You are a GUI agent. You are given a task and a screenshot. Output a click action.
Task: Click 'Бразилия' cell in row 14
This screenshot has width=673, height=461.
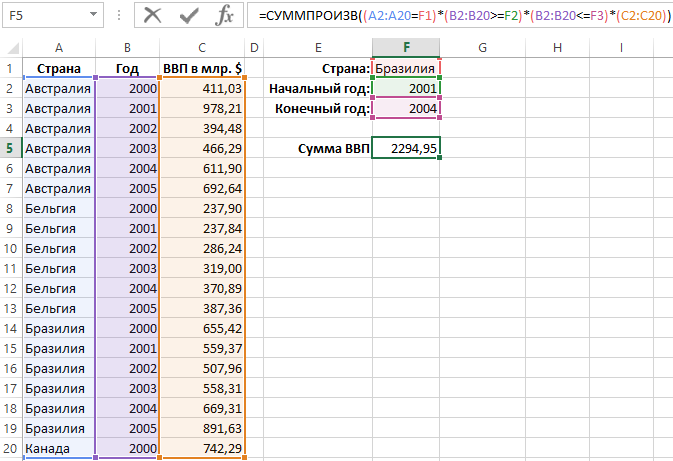(59, 328)
